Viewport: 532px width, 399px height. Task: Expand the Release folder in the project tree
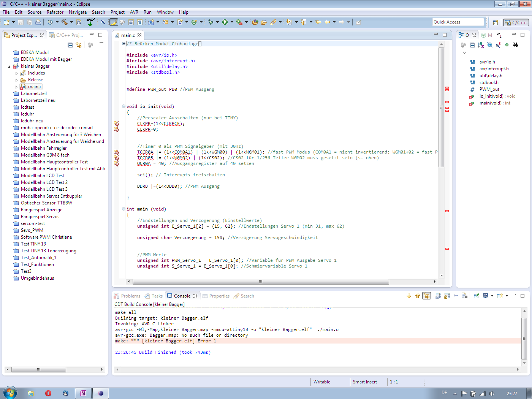coord(16,80)
